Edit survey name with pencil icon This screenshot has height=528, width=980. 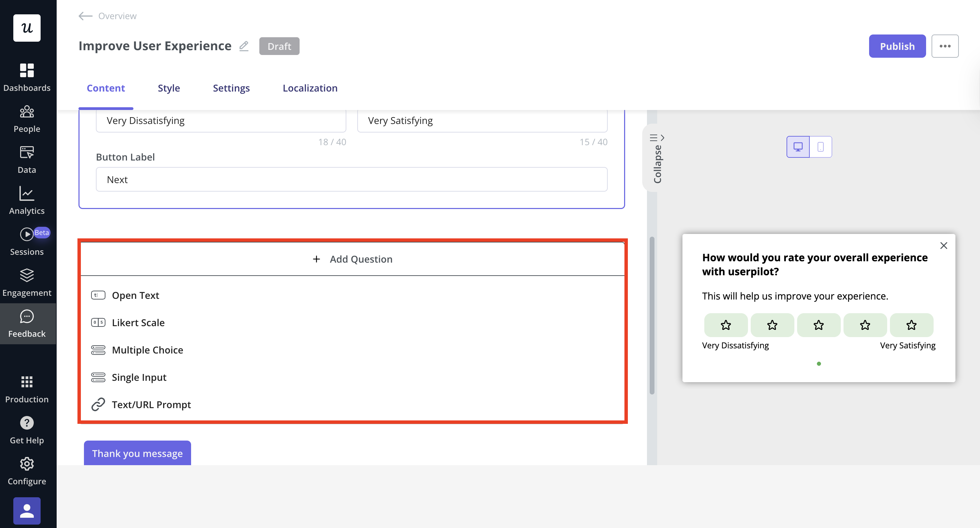244,46
